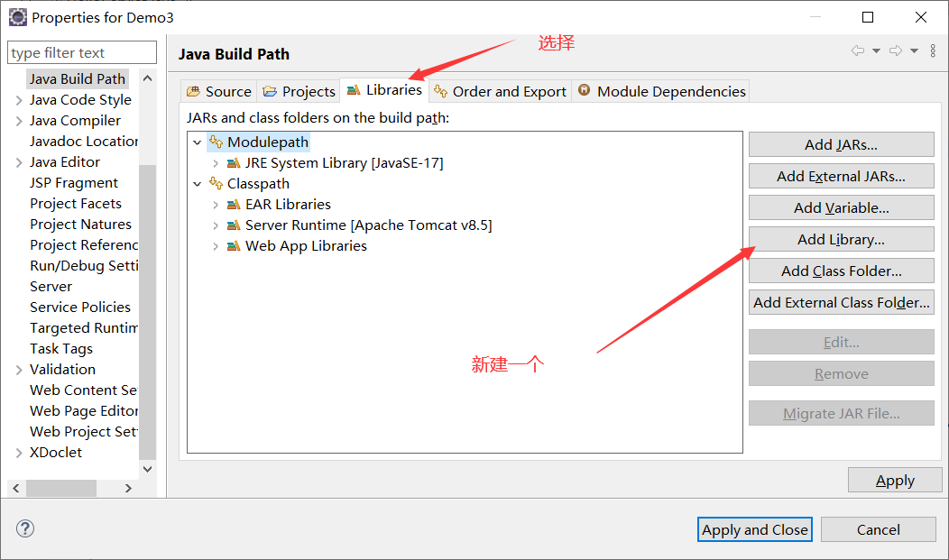Select the JRE System Library icon
Screen dimensions: 949x560
[x=233, y=163]
